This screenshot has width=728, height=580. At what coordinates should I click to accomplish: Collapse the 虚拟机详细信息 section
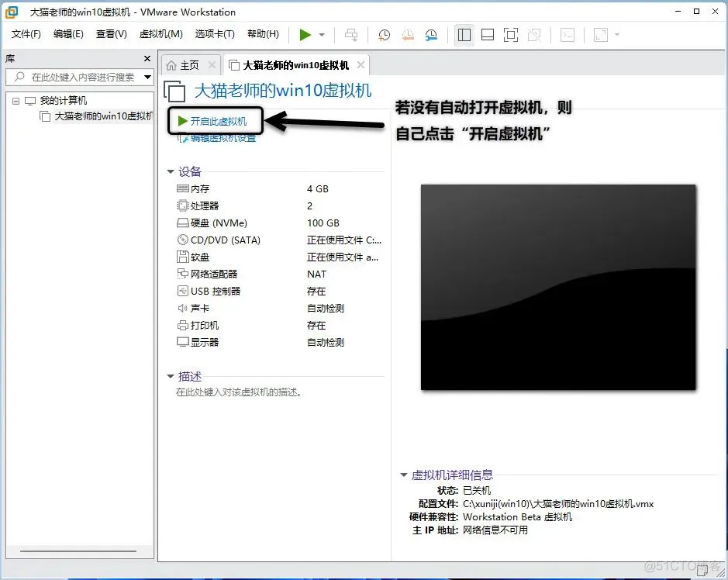tap(404, 475)
